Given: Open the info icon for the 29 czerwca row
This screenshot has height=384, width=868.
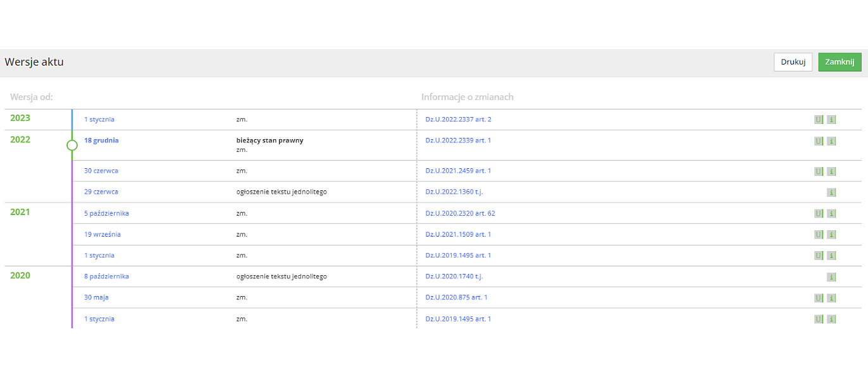Looking at the screenshot, I should (x=831, y=192).
